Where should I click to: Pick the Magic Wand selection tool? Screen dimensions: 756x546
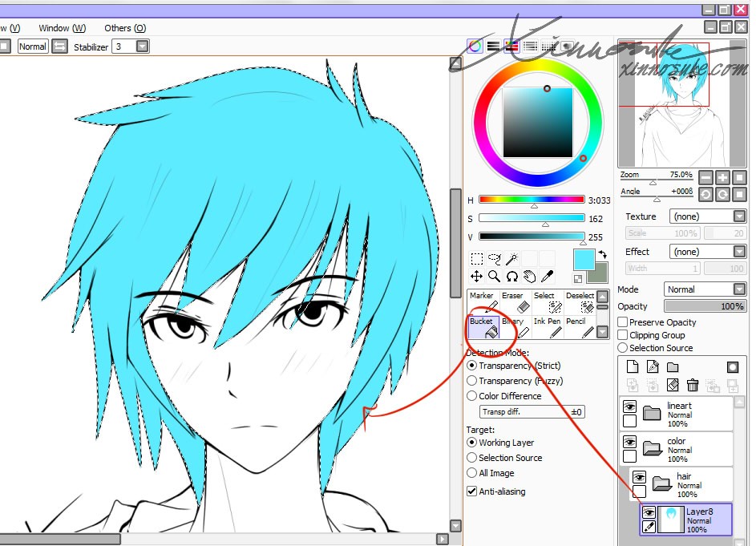point(511,258)
